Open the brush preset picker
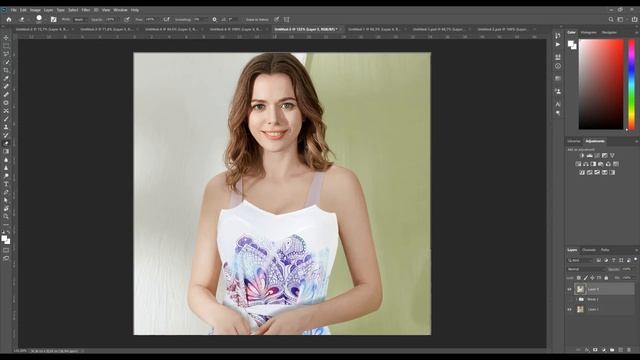The width and height of the screenshot is (640, 360). point(39,19)
